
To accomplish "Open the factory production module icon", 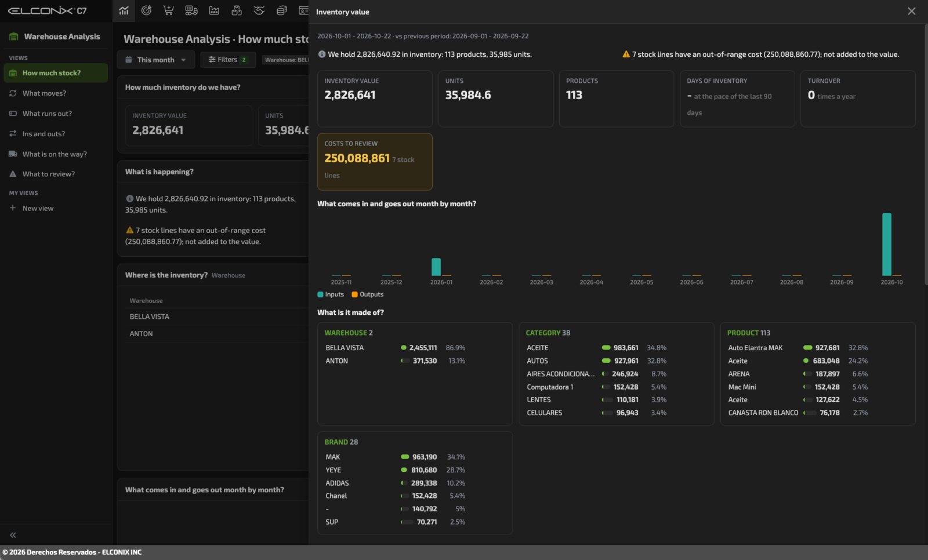I will [214, 10].
